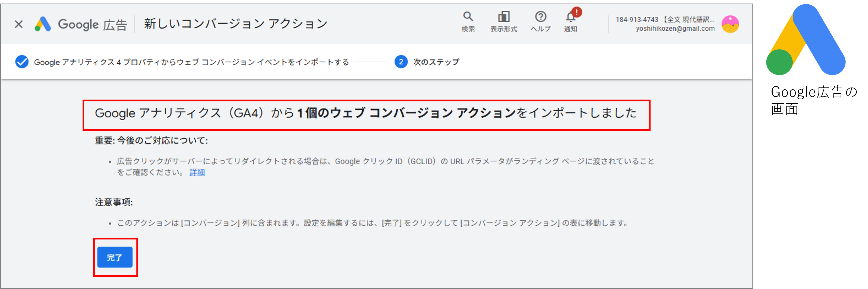Click the Google 広告 product name
The height and width of the screenshot is (289, 868).
92,24
